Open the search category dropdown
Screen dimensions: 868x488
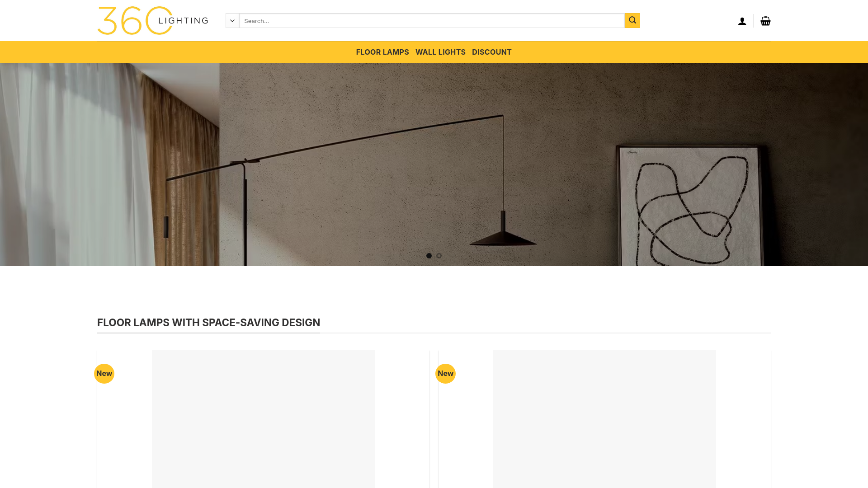pyautogui.click(x=232, y=21)
